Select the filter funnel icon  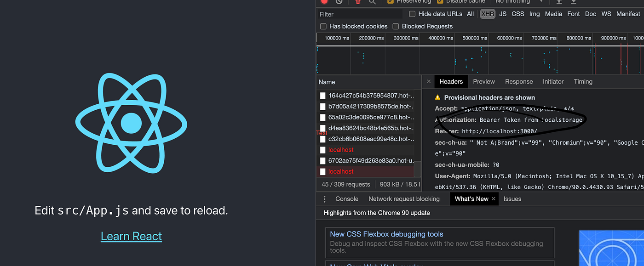(357, 2)
